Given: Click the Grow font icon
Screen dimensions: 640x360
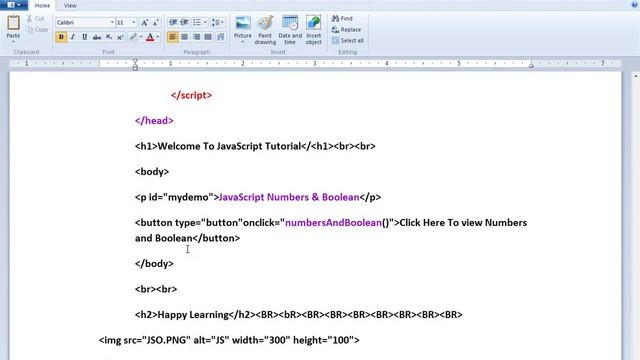Looking at the screenshot, I should coord(144,22).
